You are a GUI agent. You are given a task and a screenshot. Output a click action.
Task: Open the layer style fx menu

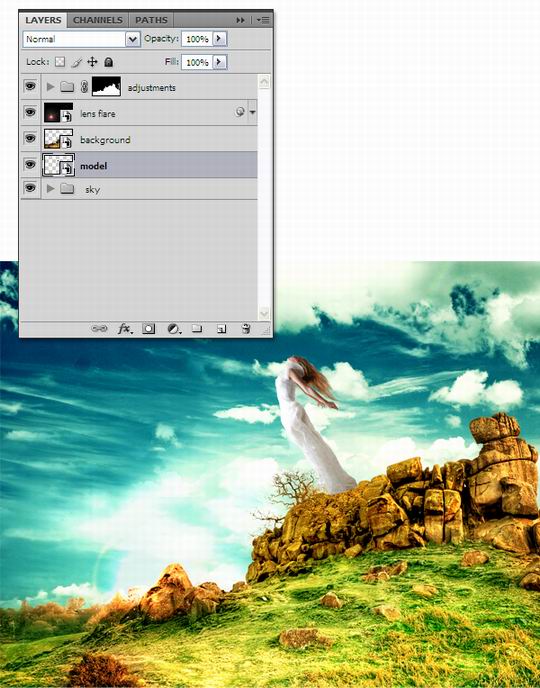[125, 329]
